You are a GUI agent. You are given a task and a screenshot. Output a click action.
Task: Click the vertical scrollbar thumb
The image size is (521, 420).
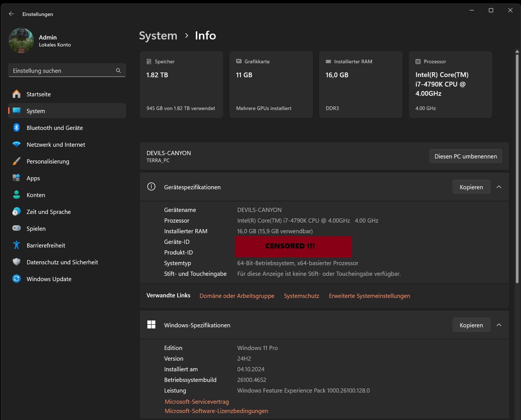point(517,169)
